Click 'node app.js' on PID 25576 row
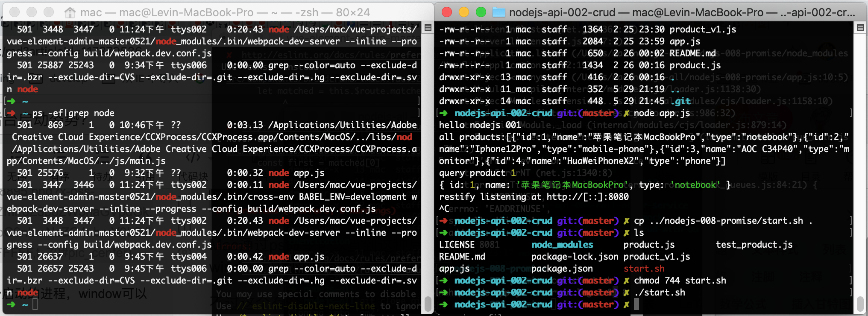The height and width of the screenshot is (316, 868). coord(296,173)
